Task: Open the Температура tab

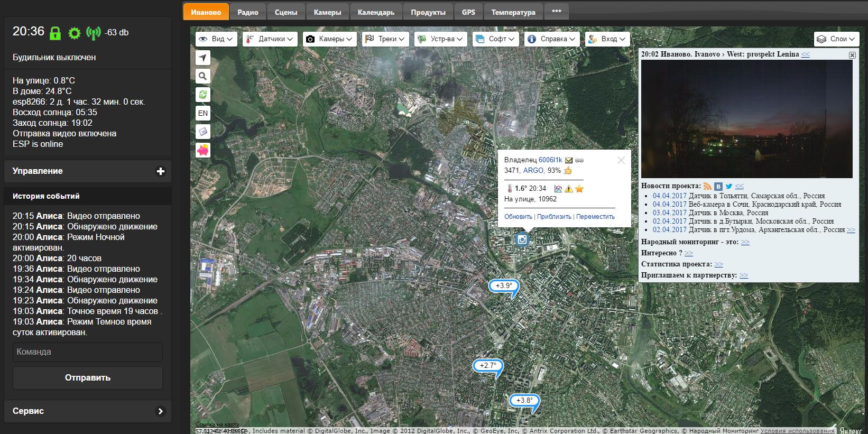Action: [513, 12]
